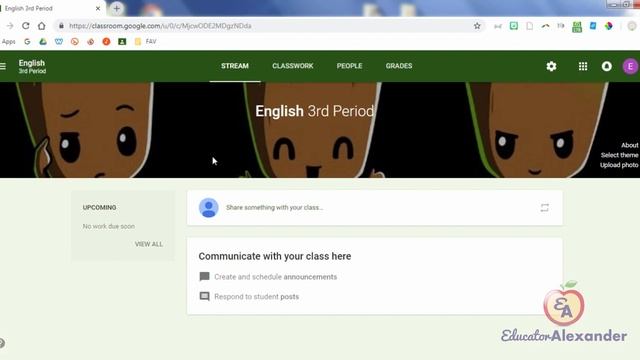Click the About link on banner
The image size is (640, 360).
tap(629, 145)
